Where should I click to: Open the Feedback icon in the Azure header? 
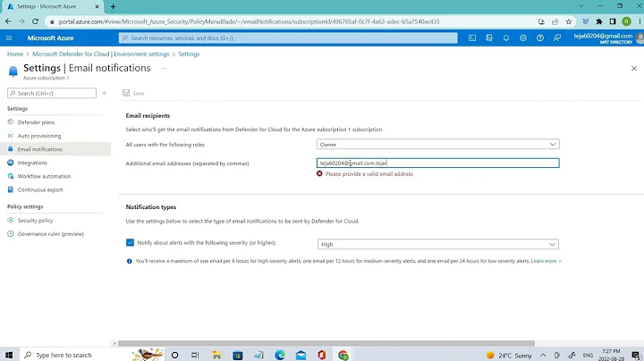tap(557, 38)
